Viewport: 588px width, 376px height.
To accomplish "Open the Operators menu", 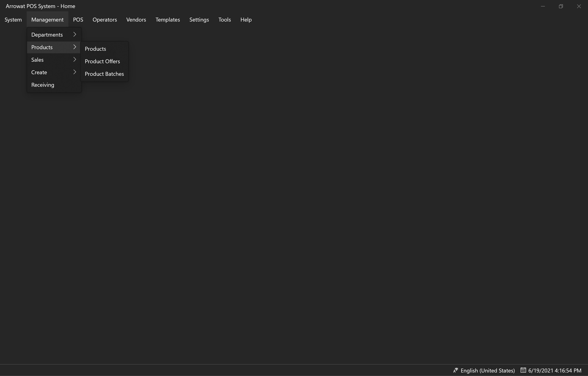I will point(104,20).
